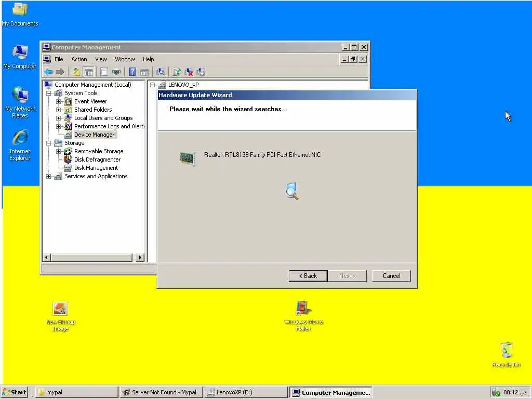The height and width of the screenshot is (399, 532).
Task: Expand the Event Viewer node
Action: [x=58, y=101]
